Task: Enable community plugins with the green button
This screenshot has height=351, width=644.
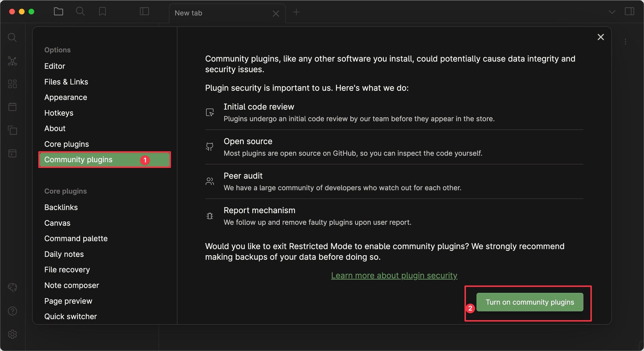Action: pos(530,302)
